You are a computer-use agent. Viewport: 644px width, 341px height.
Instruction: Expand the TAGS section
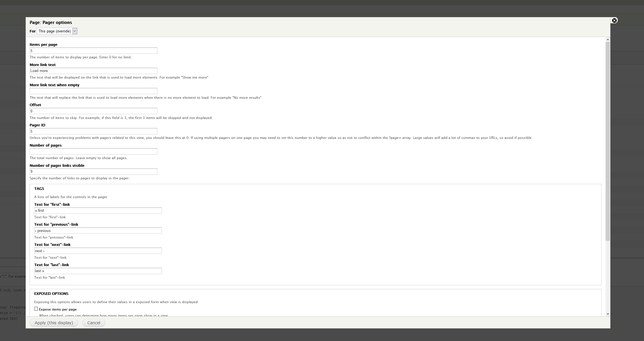pos(39,188)
